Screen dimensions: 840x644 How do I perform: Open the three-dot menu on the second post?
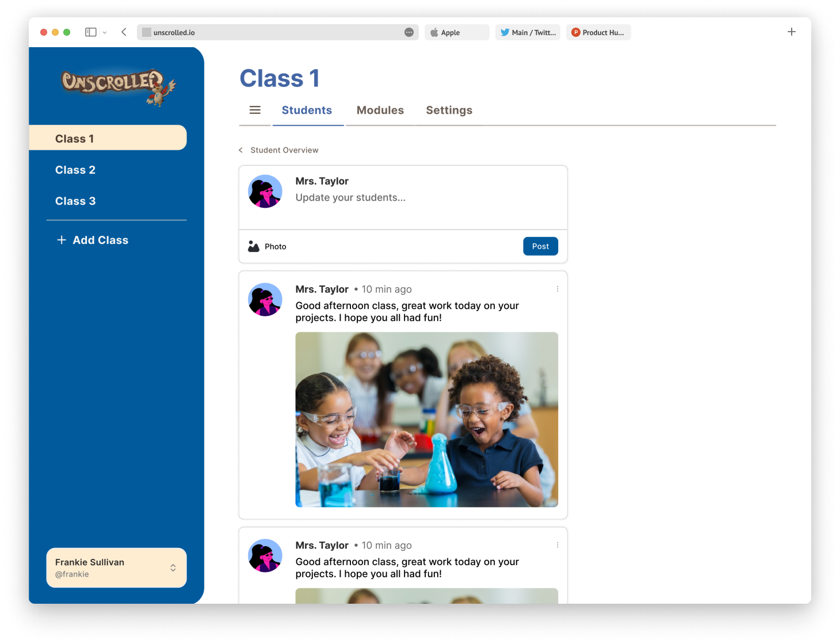(x=558, y=545)
